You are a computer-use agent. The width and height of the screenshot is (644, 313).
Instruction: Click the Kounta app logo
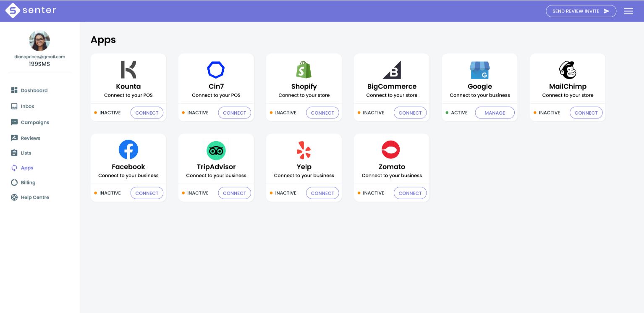click(x=128, y=70)
